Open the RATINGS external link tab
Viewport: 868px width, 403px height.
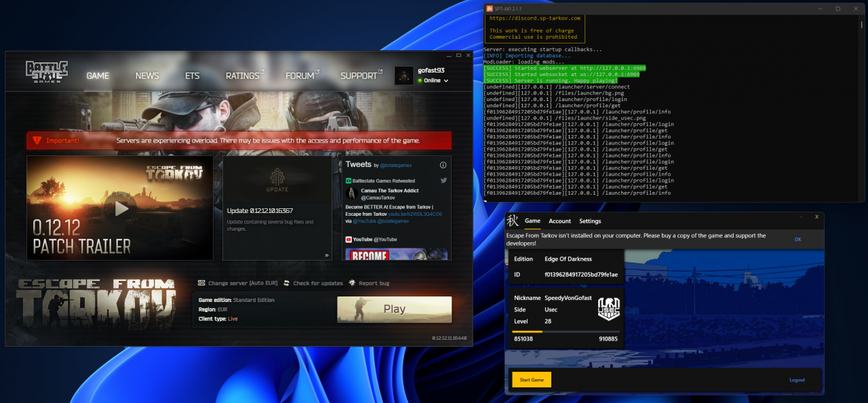tap(245, 75)
